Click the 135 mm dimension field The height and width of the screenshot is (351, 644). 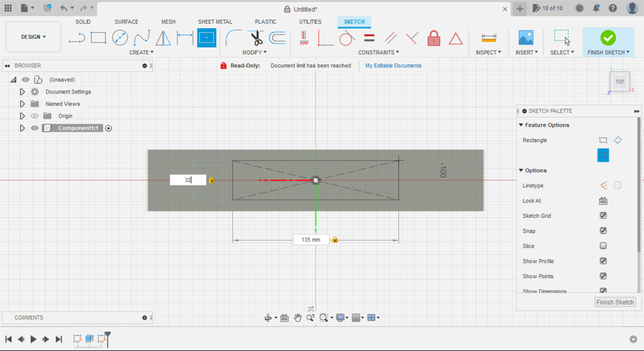tap(311, 239)
